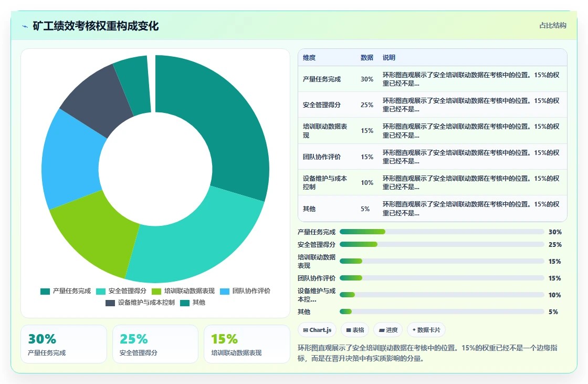This screenshot has width=588, height=384.
Task: Click the 说明 table column header
Action: [389, 58]
